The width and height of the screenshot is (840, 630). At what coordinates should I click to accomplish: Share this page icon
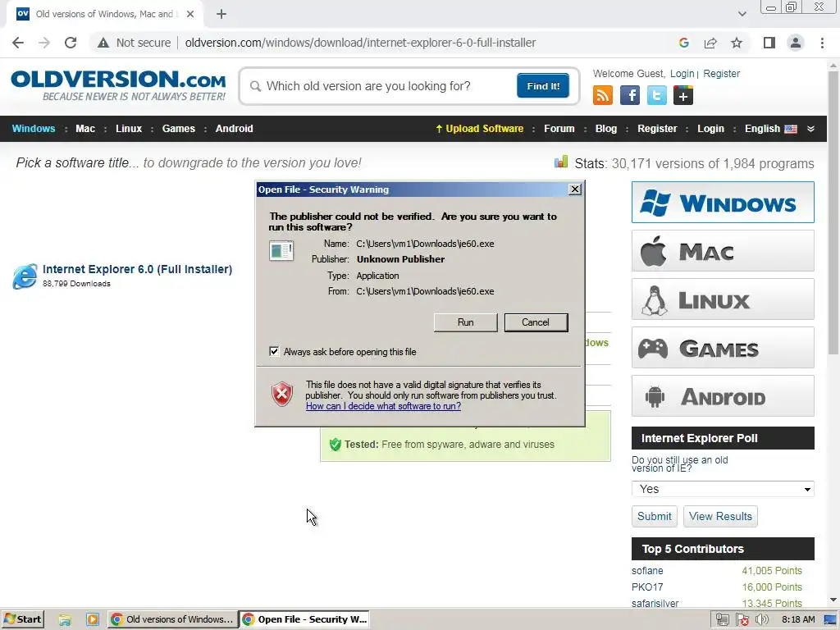(x=710, y=43)
